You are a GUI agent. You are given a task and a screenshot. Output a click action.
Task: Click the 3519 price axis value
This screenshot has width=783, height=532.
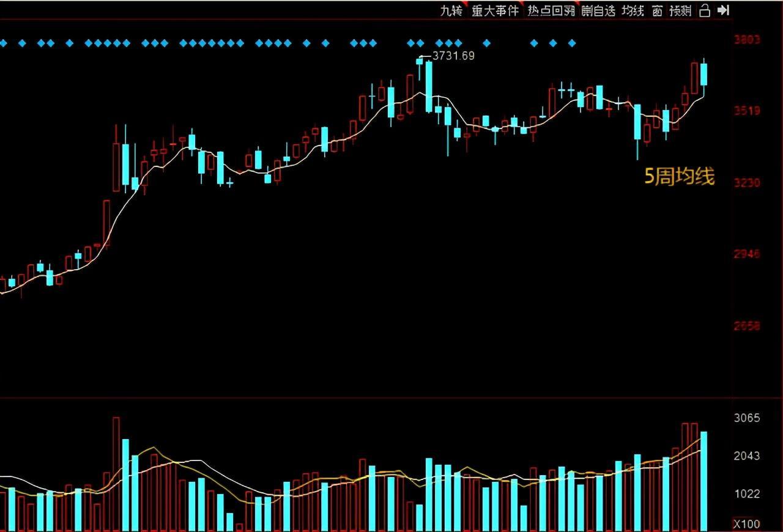[747, 111]
